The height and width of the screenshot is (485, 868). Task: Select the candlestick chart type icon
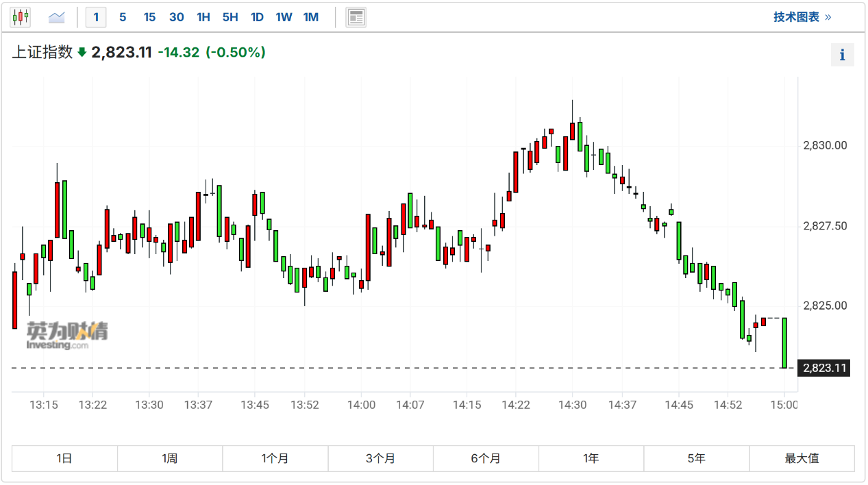click(21, 17)
